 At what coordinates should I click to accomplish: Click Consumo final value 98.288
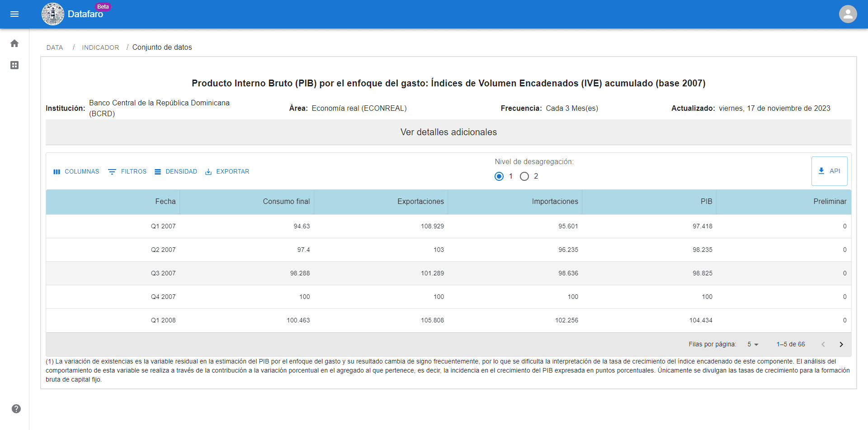pos(300,274)
